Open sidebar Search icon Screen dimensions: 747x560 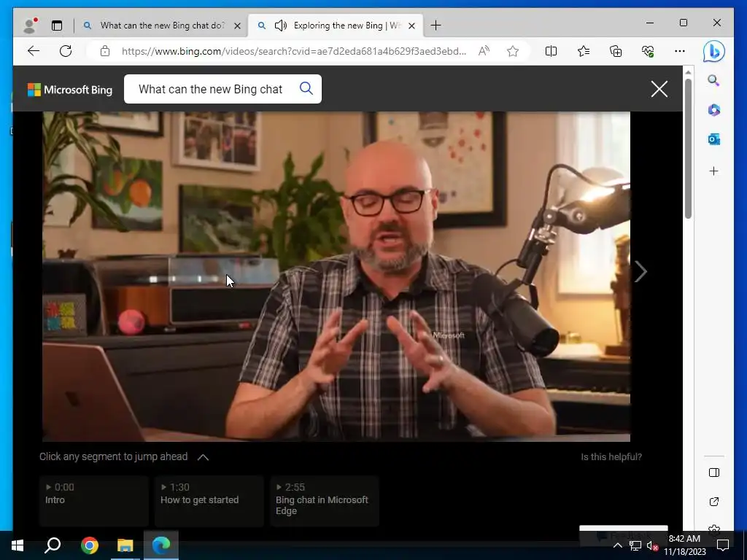(x=713, y=80)
